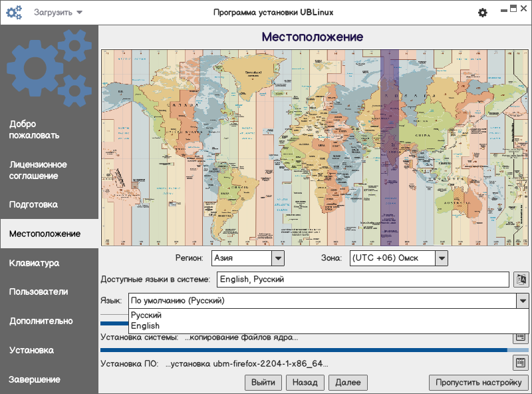Open the system installation log icon
The width and height of the screenshot is (532, 394).
[x=521, y=337]
